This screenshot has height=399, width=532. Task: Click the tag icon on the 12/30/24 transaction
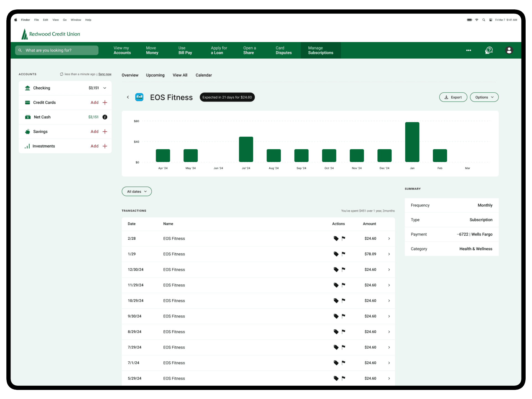pyautogui.click(x=336, y=269)
